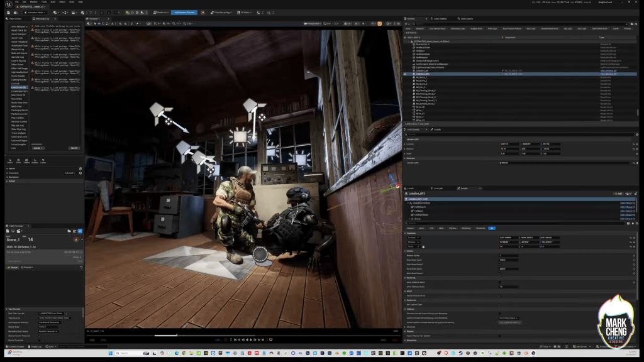Click the sequencer go to start button
The width and height of the screenshot is (644, 362).
point(235,340)
